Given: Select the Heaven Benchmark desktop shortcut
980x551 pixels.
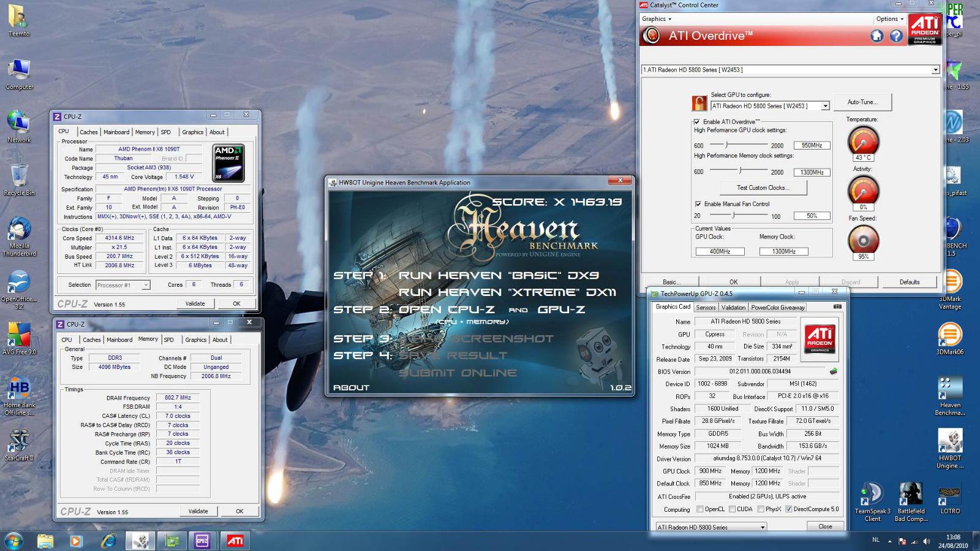Looking at the screenshot, I should (950, 396).
